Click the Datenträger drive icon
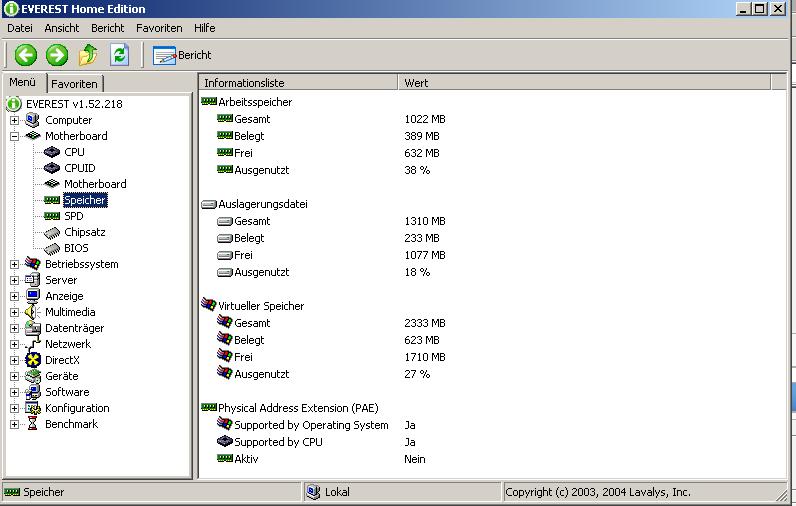This screenshot has height=506, width=796. [x=32, y=328]
